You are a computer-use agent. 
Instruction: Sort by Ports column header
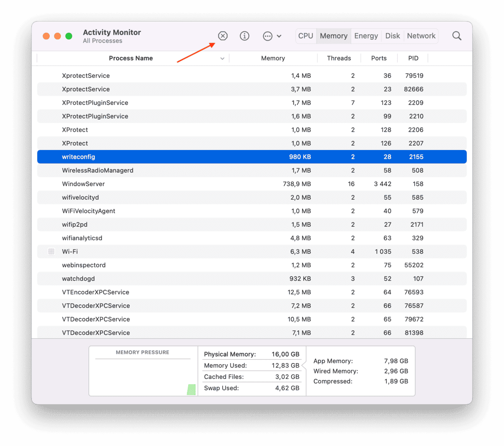click(x=379, y=58)
